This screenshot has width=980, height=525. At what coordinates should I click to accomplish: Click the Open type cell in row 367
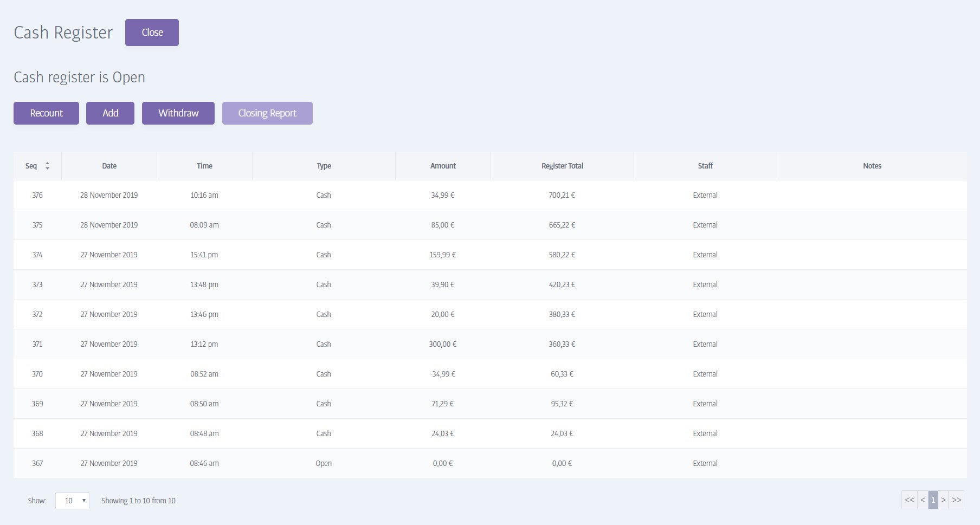[x=324, y=463]
